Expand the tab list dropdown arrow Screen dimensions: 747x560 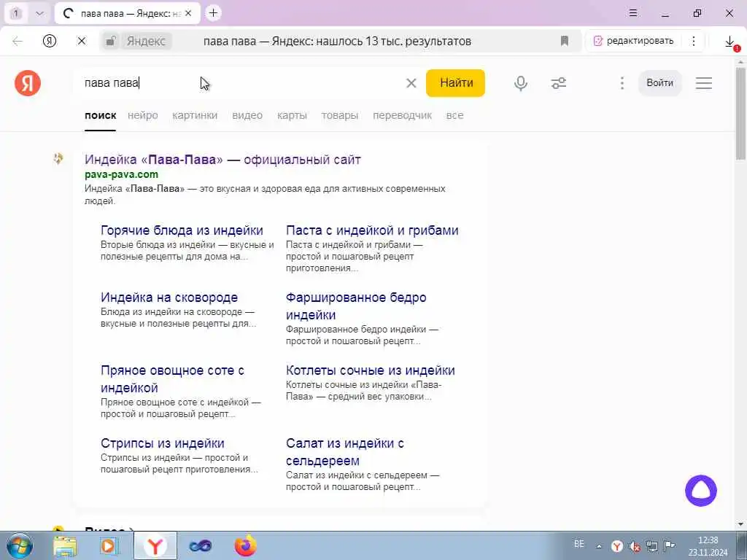tap(39, 13)
